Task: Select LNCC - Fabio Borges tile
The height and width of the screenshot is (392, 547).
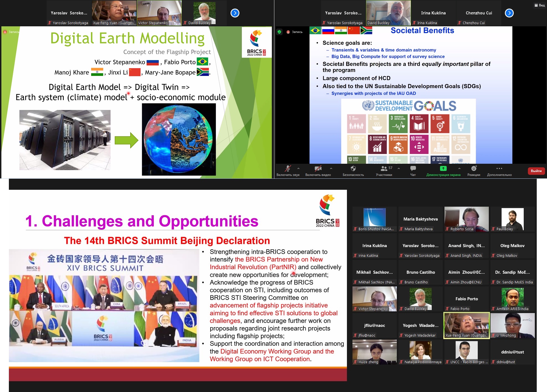Action: tap(467, 352)
